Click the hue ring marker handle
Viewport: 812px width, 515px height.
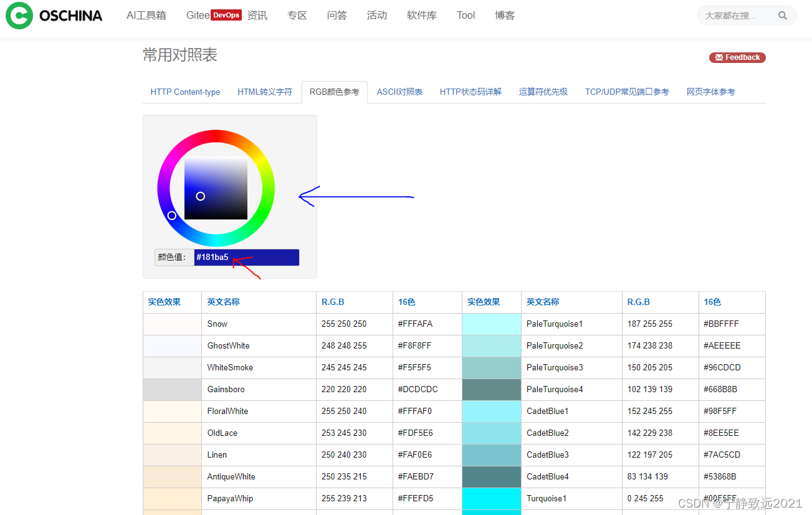click(x=172, y=216)
